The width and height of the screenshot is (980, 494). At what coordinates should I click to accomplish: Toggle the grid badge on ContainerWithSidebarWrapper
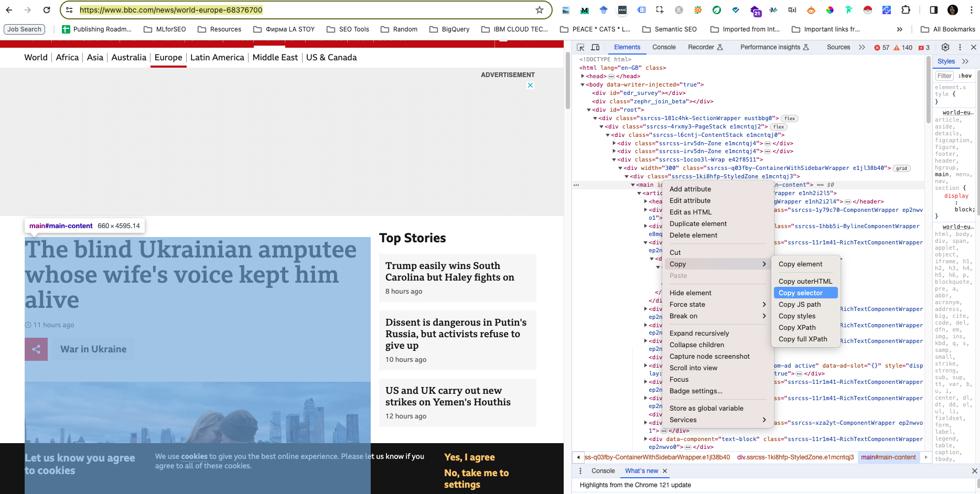coord(901,168)
